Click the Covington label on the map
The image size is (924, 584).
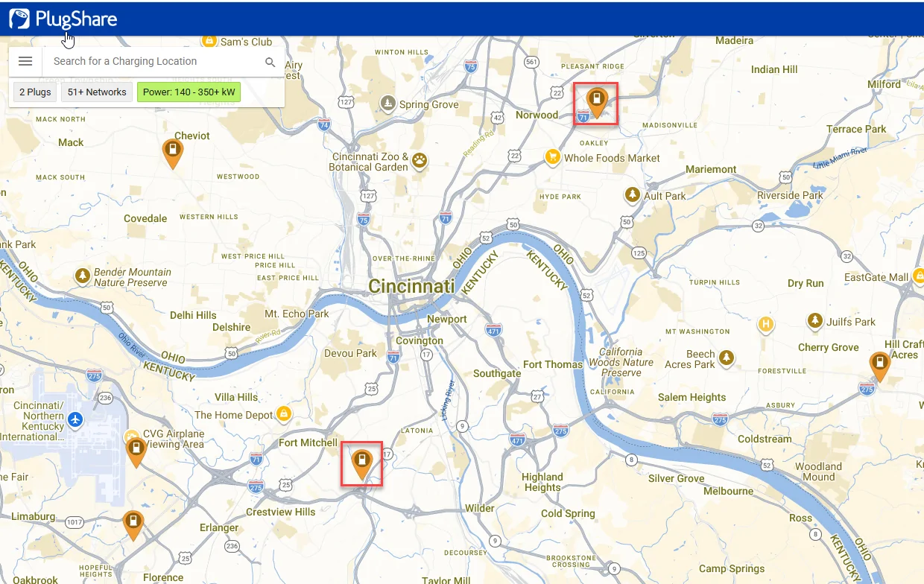coord(420,340)
